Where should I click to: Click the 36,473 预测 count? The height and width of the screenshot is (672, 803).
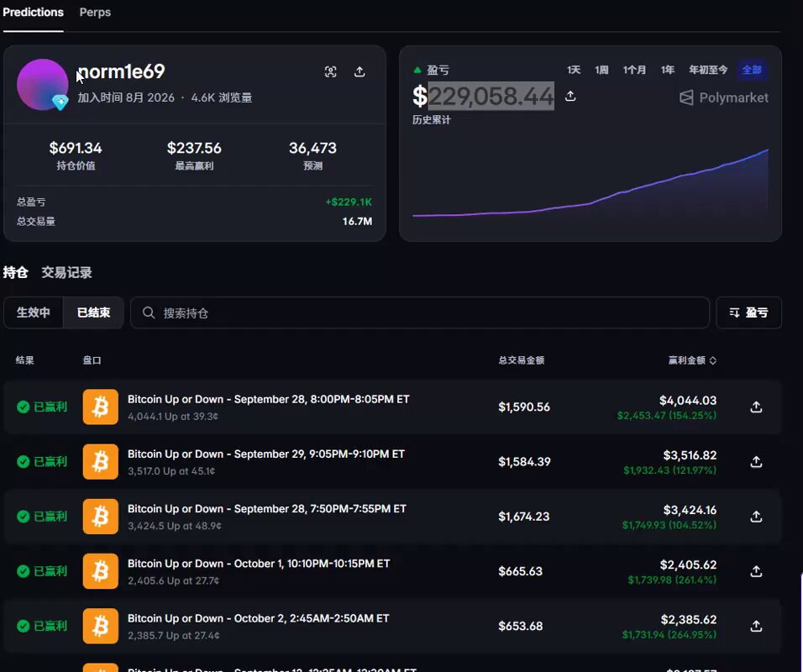coord(313,148)
